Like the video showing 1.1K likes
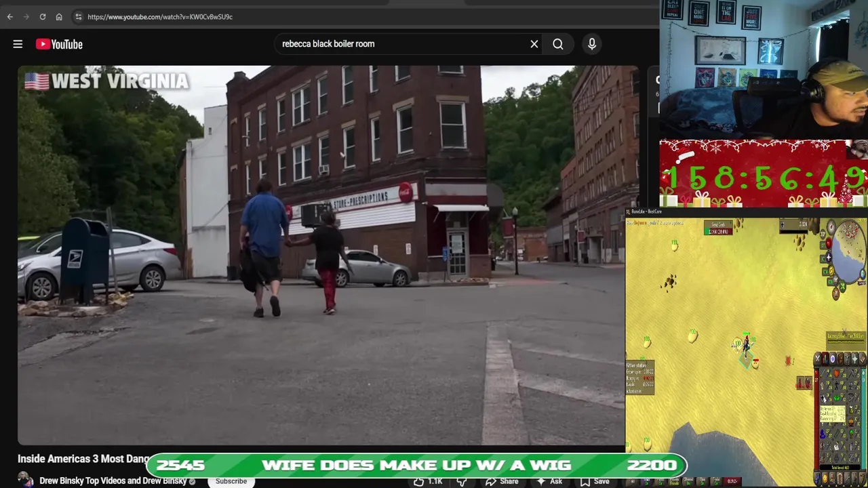This screenshot has width=868, height=488. [x=427, y=481]
